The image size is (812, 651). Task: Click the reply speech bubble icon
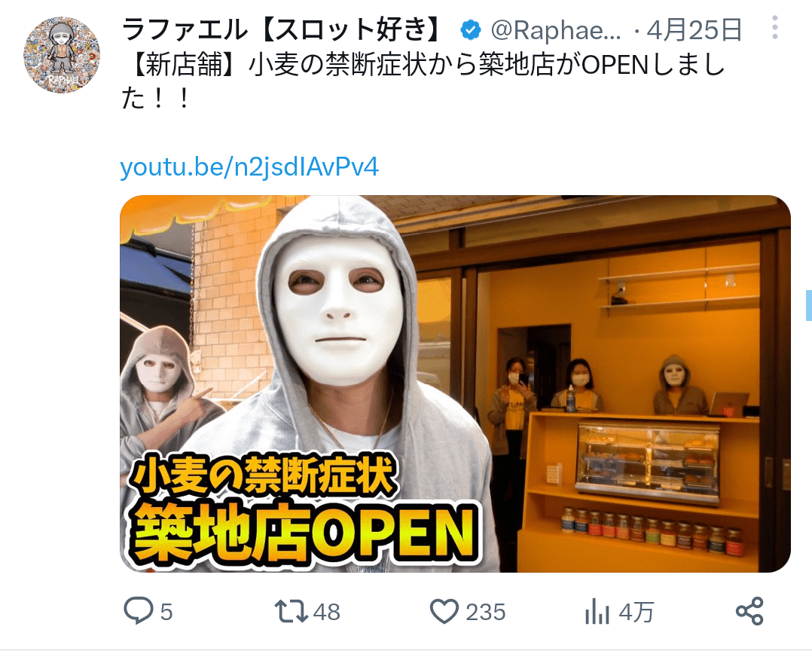coord(139,610)
